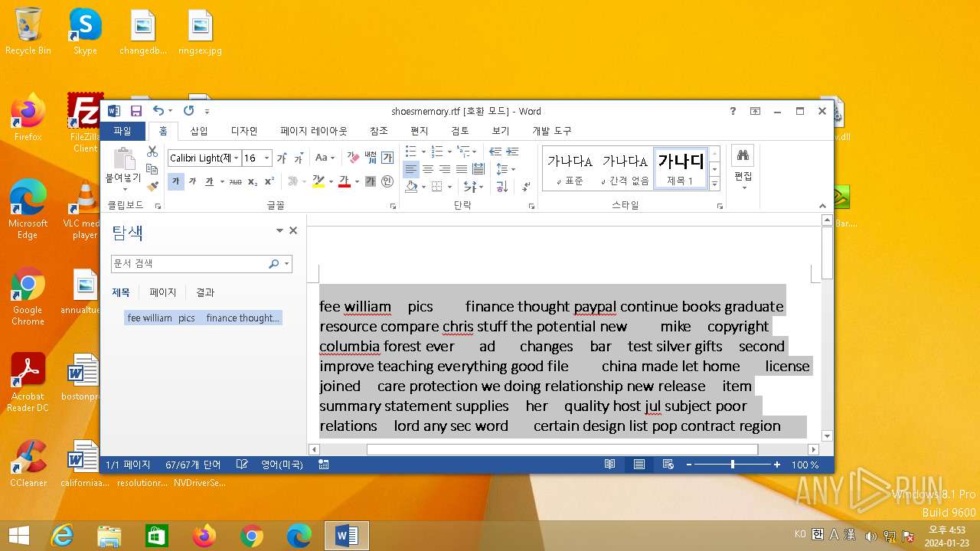980x551 pixels.
Task: Apply subscript formatting
Action: point(253,181)
